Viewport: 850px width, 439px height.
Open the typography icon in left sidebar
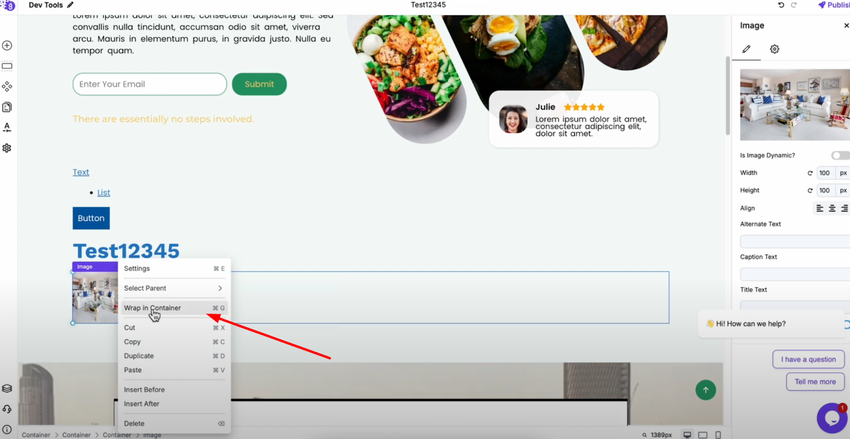pyautogui.click(x=7, y=127)
